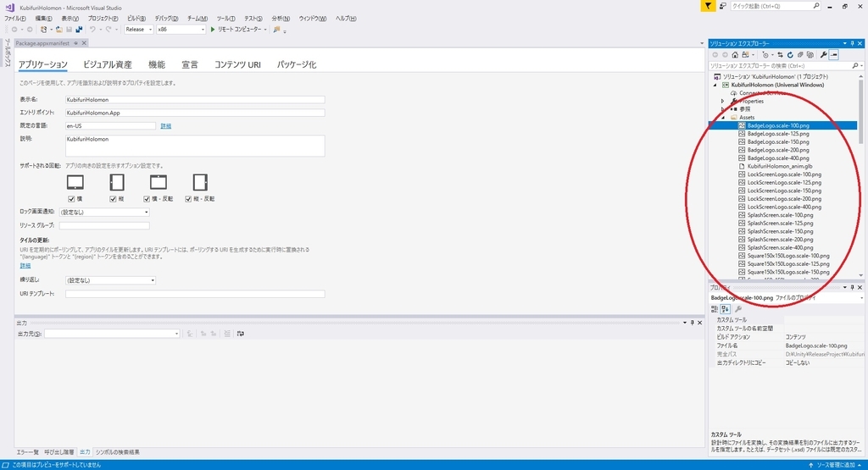
Task: Open the Debug (デバッグ) menu
Action: pyautogui.click(x=166, y=19)
